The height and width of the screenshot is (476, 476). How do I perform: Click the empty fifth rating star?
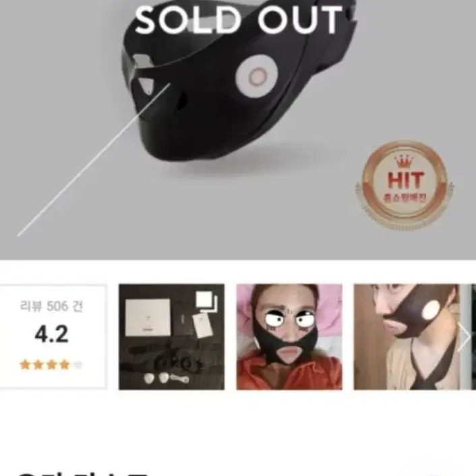78,364
